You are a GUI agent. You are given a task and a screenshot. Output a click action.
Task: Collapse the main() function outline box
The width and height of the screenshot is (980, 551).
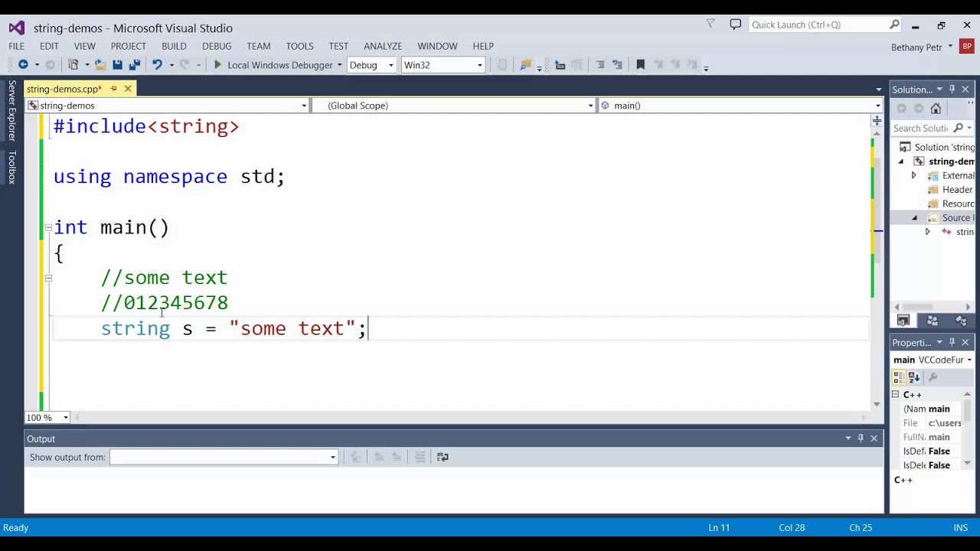(48, 227)
